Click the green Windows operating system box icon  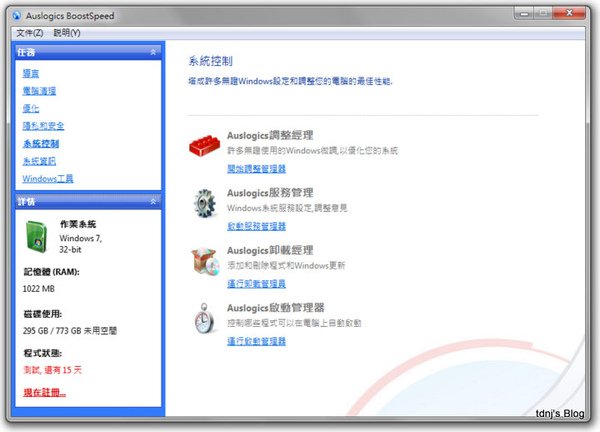(x=37, y=237)
